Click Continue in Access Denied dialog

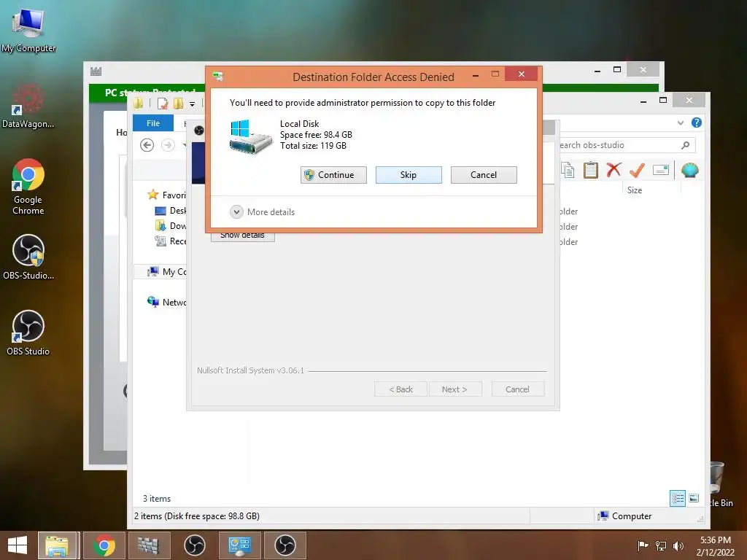point(333,175)
